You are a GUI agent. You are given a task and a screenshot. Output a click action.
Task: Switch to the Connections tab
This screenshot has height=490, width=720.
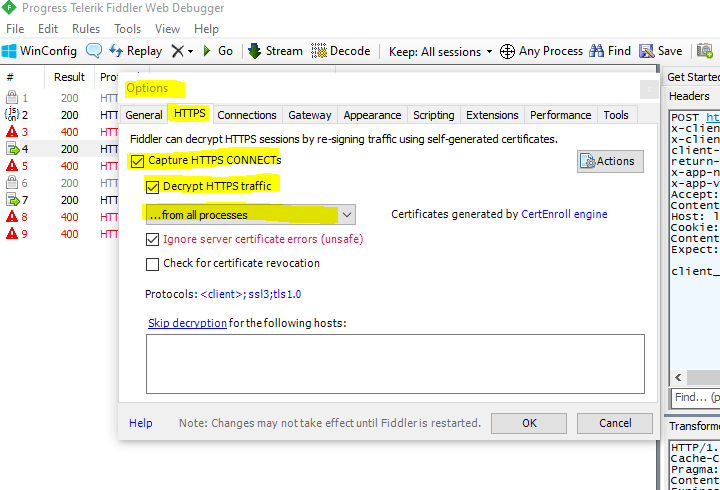pos(247,115)
